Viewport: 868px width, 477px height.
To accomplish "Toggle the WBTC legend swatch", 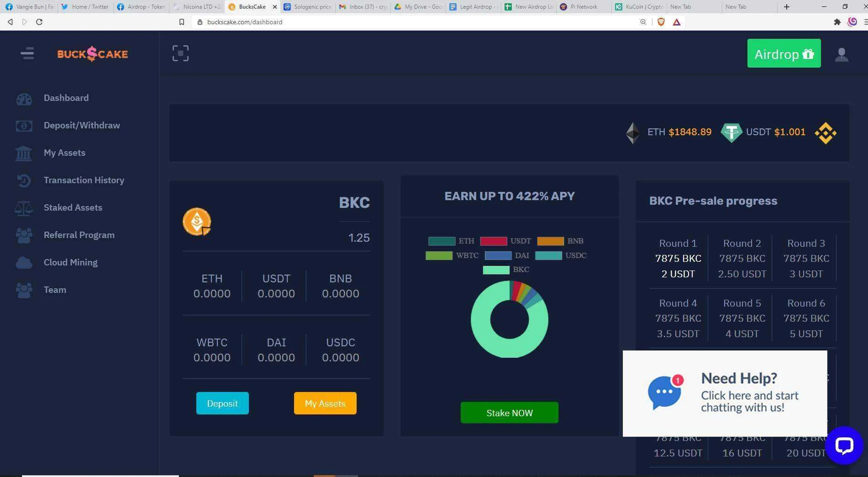I will click(439, 256).
